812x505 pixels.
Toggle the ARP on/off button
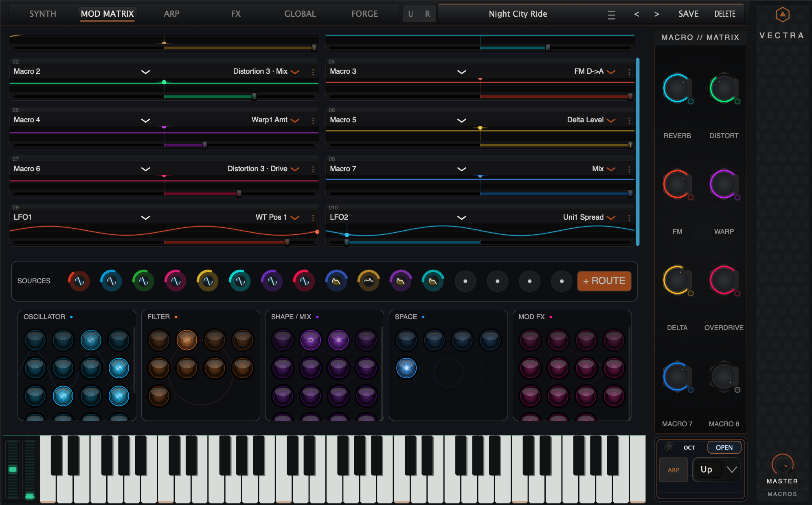click(673, 470)
